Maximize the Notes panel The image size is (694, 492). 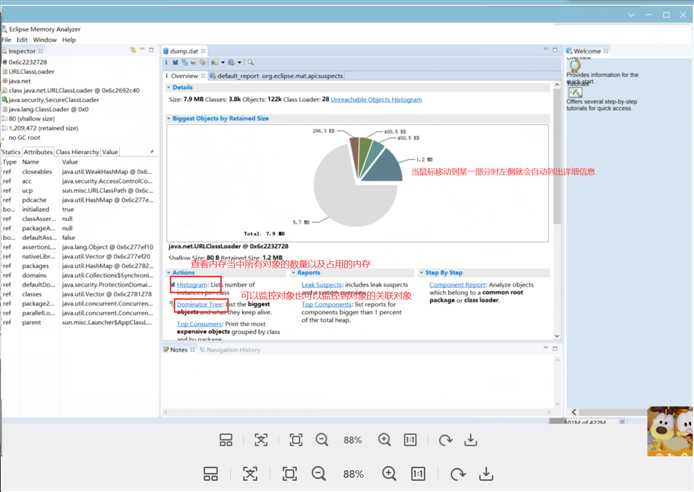[x=555, y=349]
